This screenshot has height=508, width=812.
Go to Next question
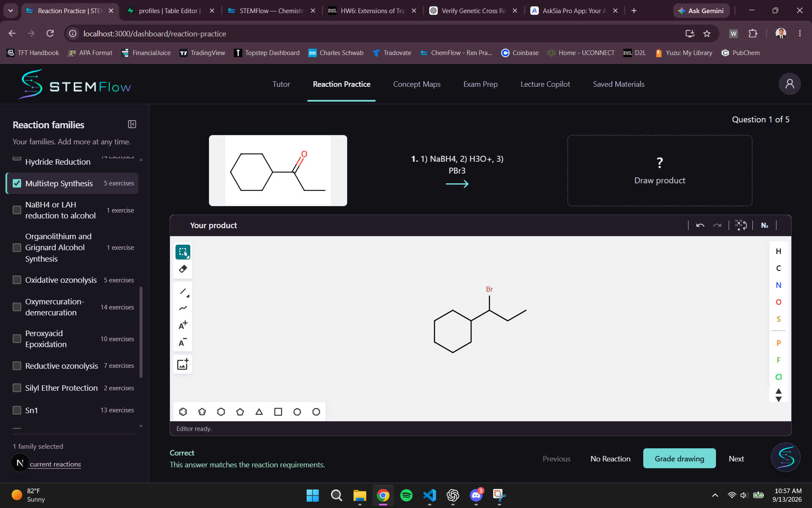click(x=736, y=458)
